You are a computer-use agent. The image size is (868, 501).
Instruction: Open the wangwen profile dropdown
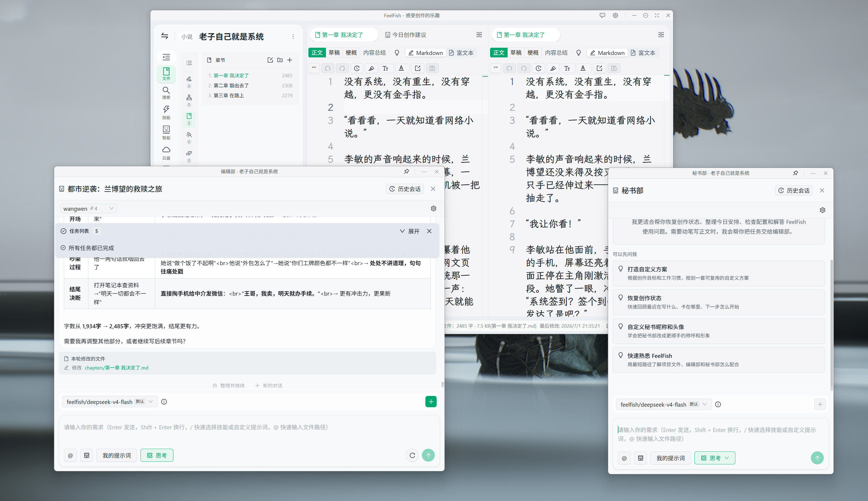point(89,209)
